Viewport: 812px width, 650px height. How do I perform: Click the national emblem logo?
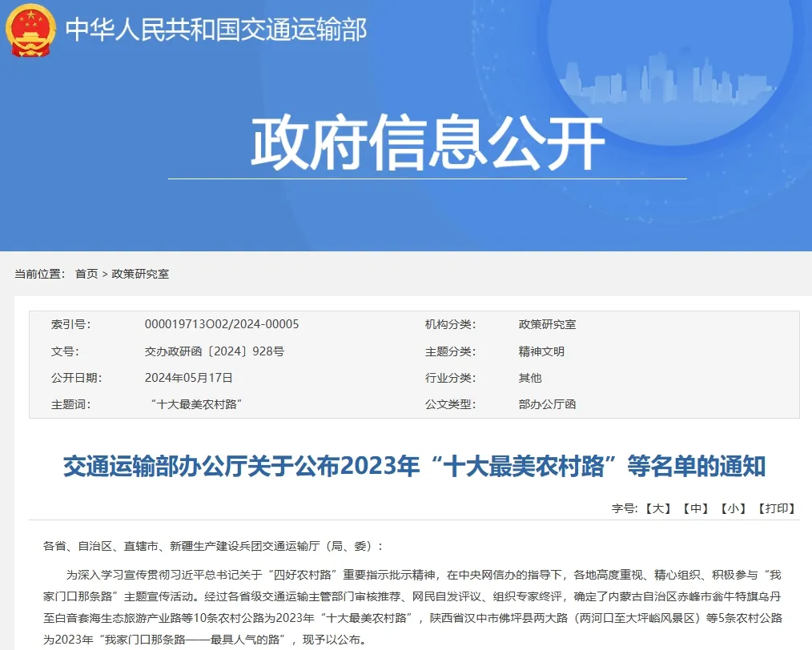[30, 30]
